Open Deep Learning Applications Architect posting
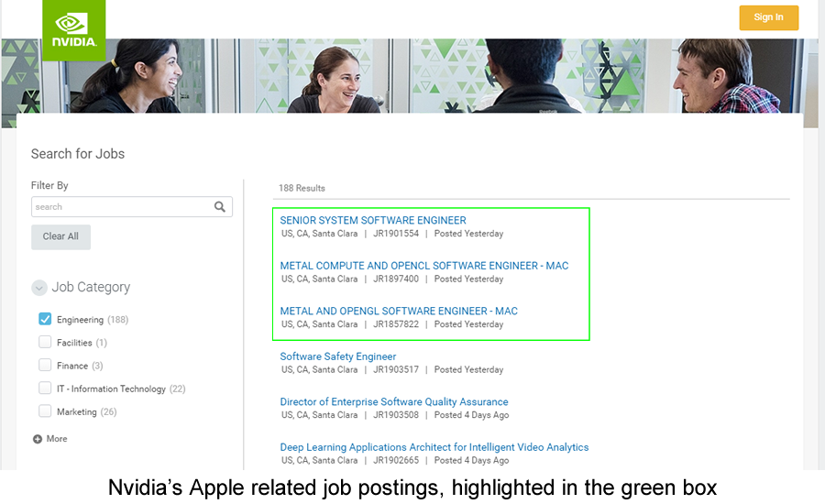825x504 pixels. pyautogui.click(x=434, y=447)
